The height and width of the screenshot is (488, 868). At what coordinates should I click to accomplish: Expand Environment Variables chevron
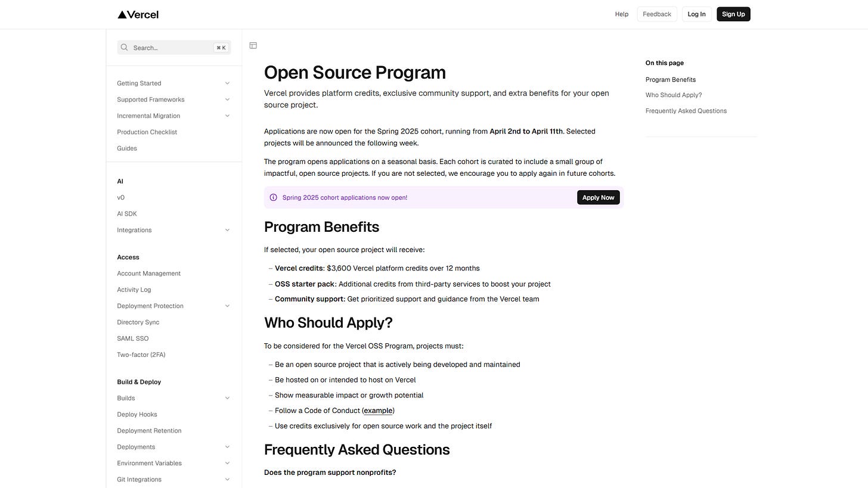(x=227, y=463)
